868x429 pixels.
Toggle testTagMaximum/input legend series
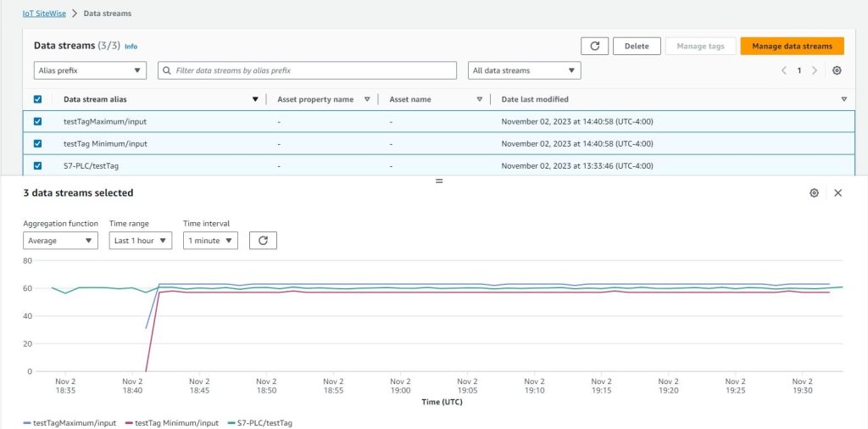point(70,423)
